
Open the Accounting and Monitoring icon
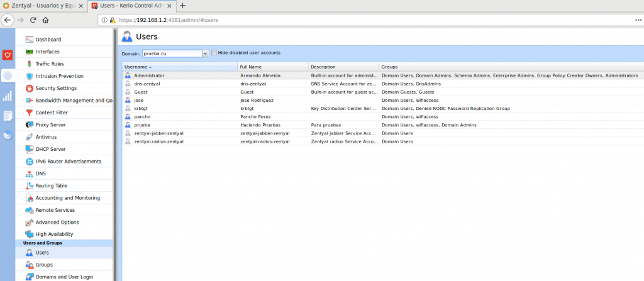29,198
